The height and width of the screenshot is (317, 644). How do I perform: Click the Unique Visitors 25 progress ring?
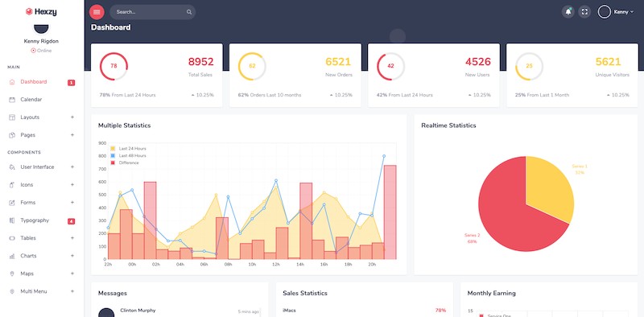click(530, 66)
